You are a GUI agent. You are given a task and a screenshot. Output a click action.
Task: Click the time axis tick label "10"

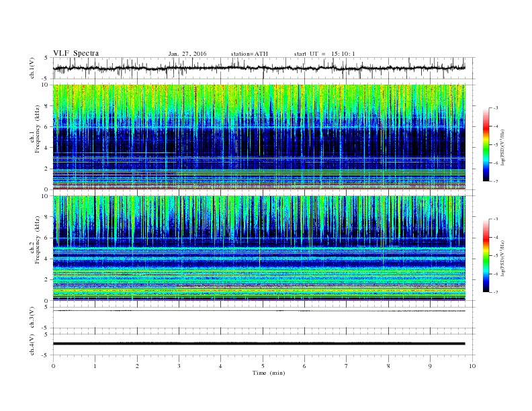(x=472, y=366)
